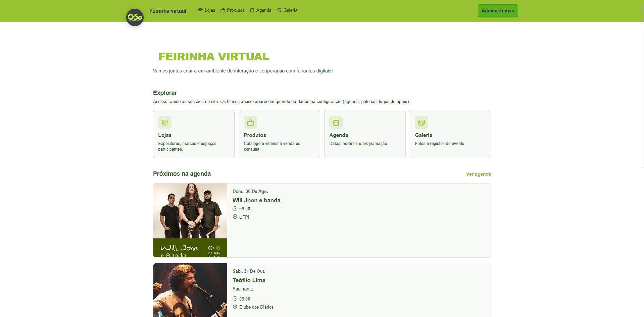This screenshot has height=317, width=644.
Task: Follow the Ver agenda link
Action: click(479, 174)
